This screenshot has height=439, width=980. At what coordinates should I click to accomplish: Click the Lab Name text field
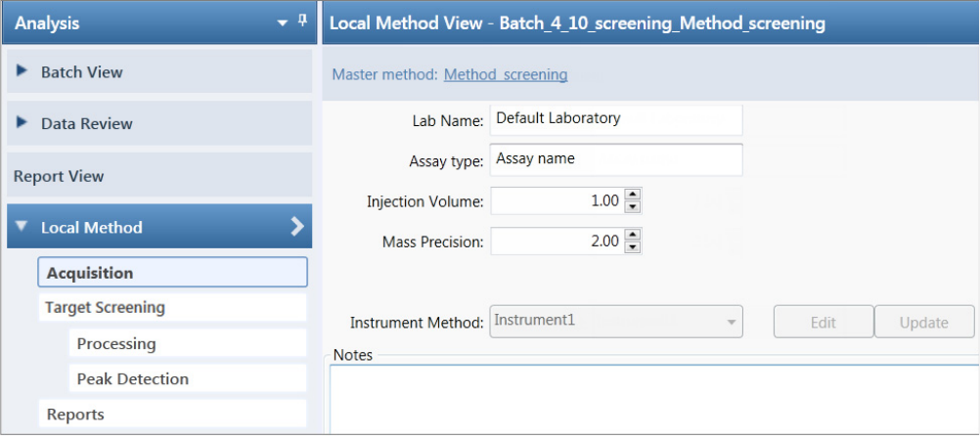(x=615, y=119)
